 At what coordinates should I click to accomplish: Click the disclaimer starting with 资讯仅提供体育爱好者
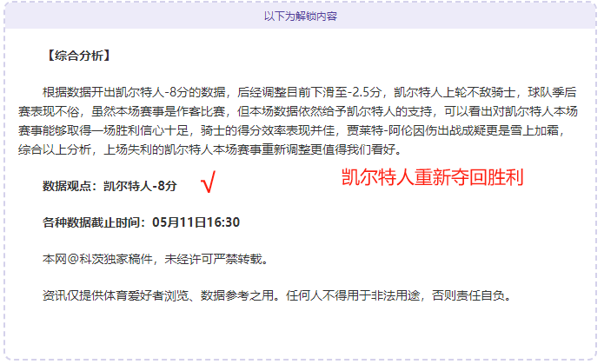pyautogui.click(x=276, y=296)
